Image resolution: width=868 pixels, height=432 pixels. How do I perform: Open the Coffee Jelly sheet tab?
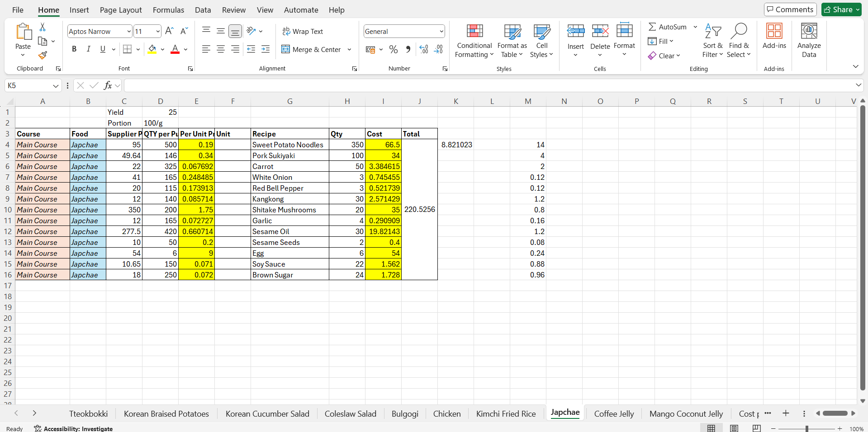(x=614, y=413)
